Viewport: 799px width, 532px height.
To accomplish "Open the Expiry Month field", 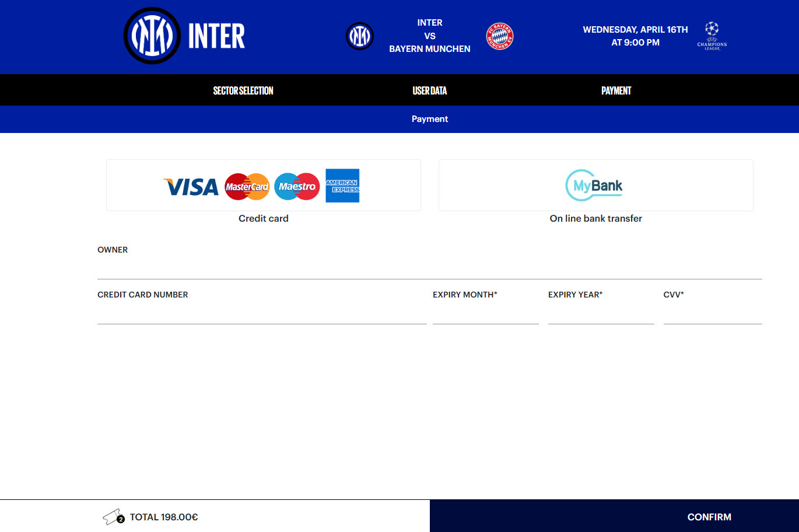I will click(485, 313).
